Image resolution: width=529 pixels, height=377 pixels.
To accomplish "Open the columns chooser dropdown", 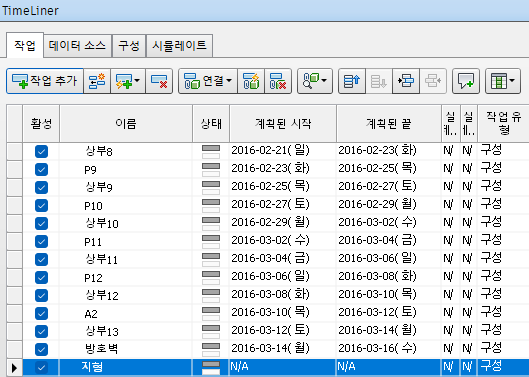I will 503,81.
